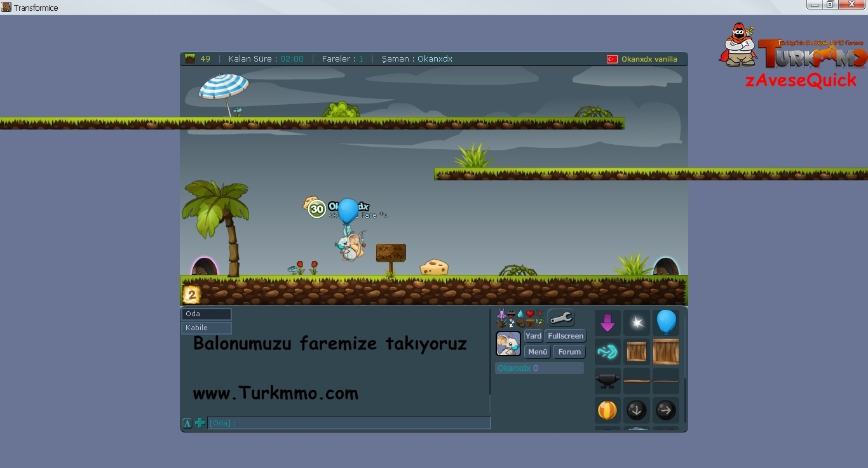Select the short wooden plank item

(x=637, y=381)
